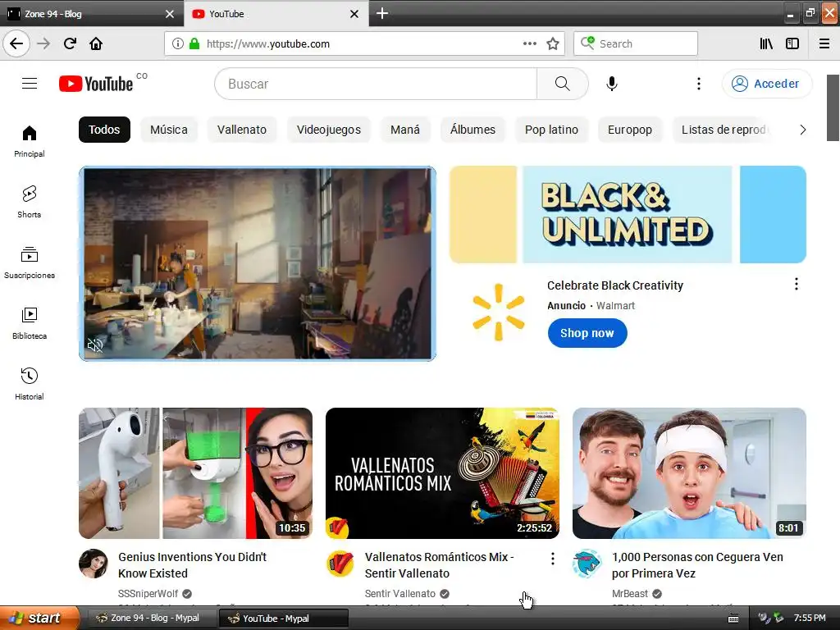Viewport: 840px width, 630px height.
Task: Go back with browser back arrow
Action: point(16,43)
